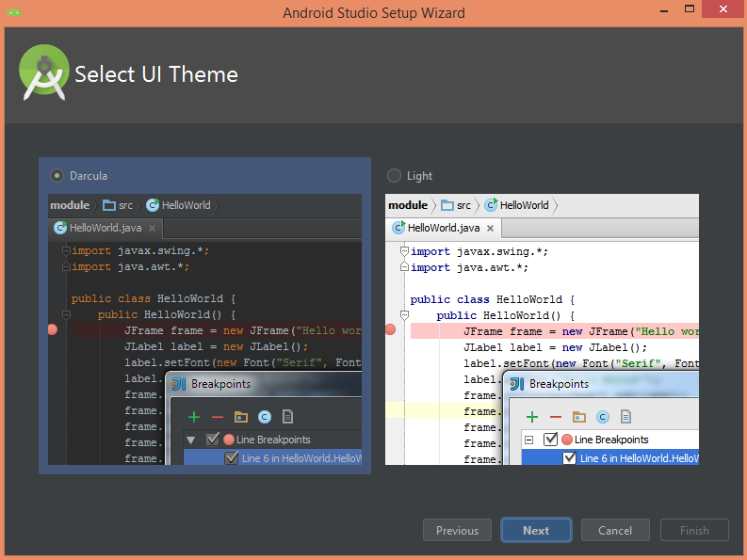Toggle 'Line 6' checkbox in Darcula preview
Screen dimensions: 747x560
point(232,458)
